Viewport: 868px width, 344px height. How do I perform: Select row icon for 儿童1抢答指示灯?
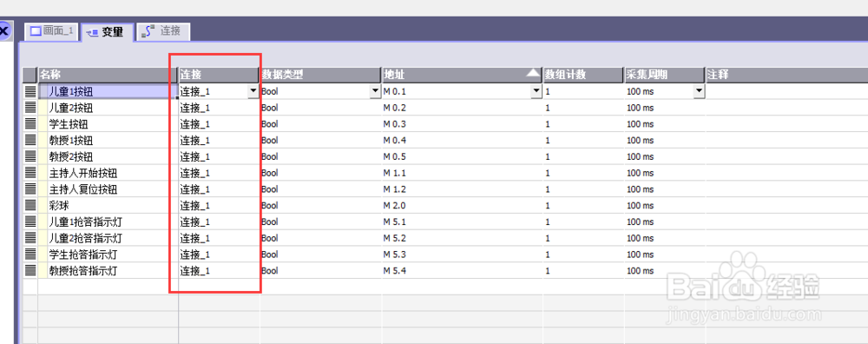coord(30,222)
